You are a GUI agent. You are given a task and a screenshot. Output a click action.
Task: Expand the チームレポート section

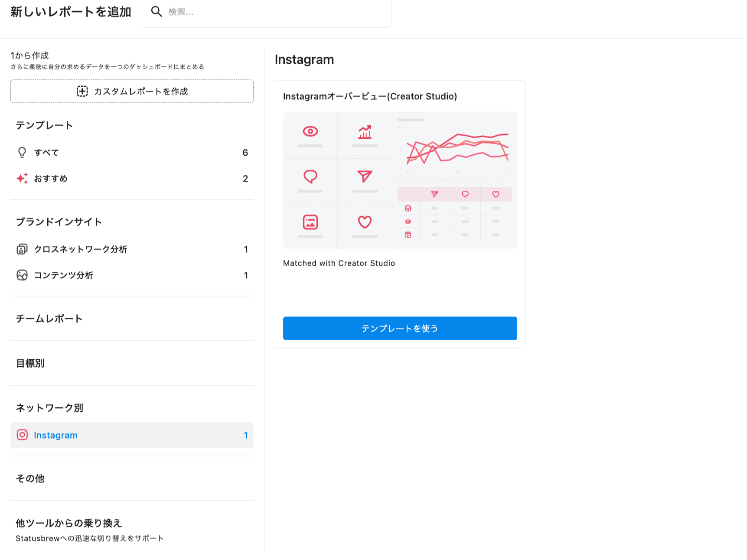point(49,319)
